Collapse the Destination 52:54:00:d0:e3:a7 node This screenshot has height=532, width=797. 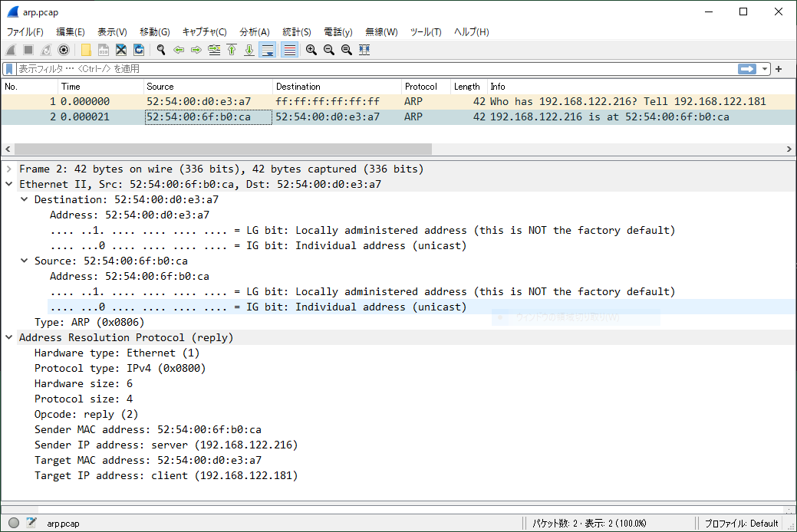pyautogui.click(x=24, y=199)
